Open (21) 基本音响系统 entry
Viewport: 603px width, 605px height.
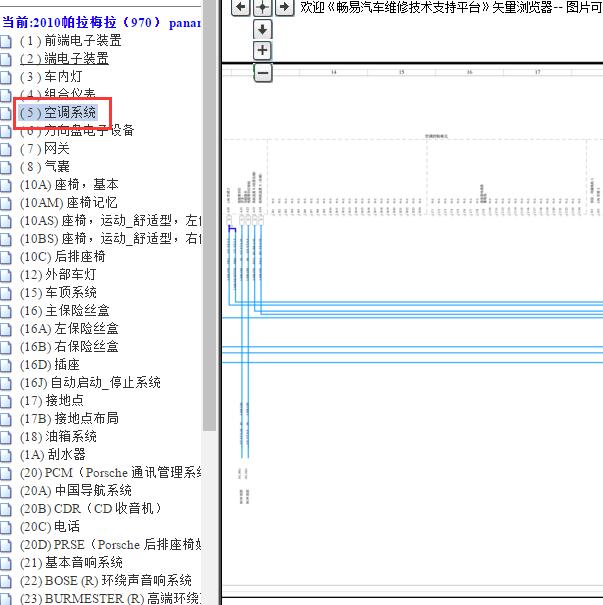click(x=71, y=563)
